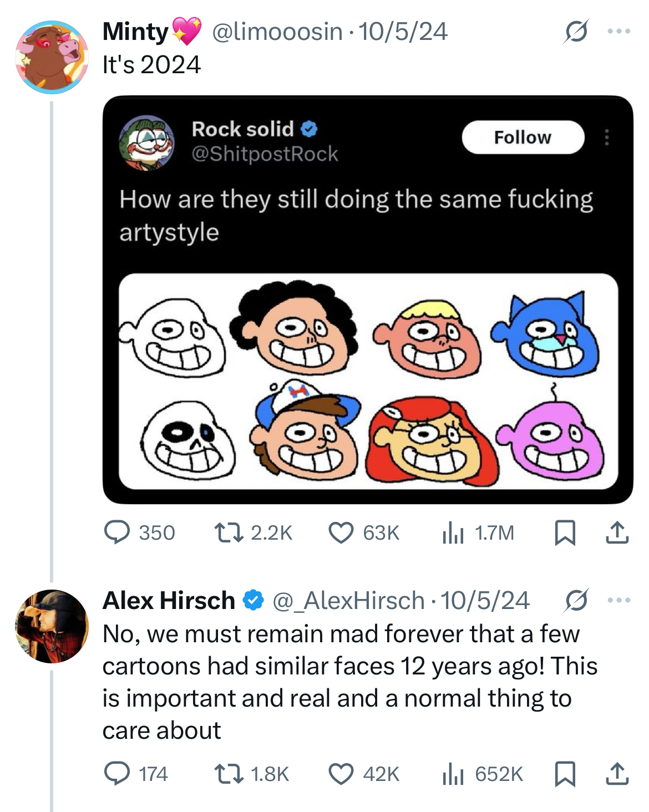
Task: Click Follow button for Rock solid
Action: coord(523,137)
